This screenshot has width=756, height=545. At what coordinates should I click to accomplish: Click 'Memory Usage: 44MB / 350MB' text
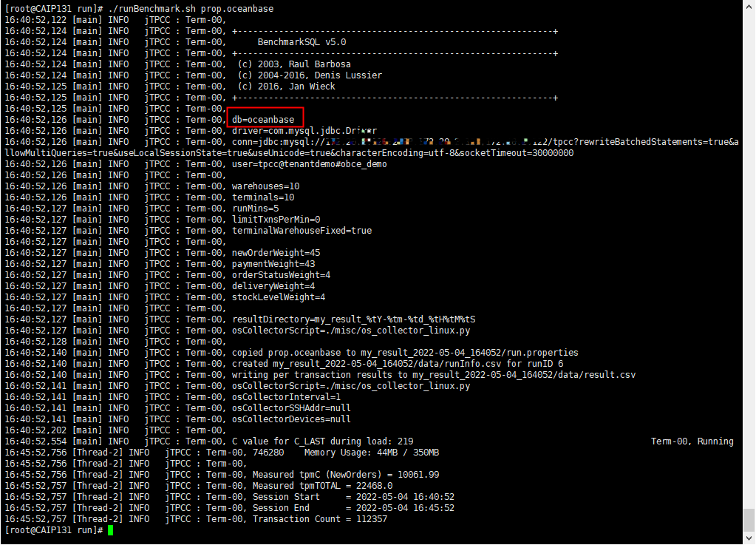pos(372,453)
